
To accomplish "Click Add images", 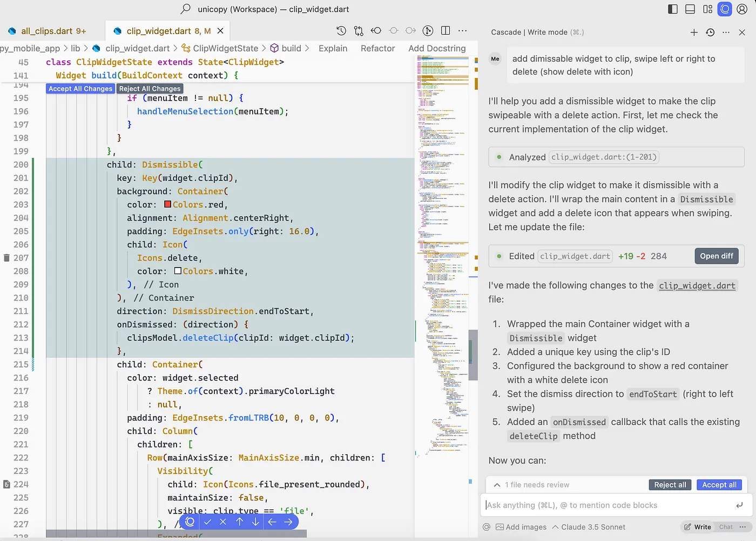I will (521, 527).
